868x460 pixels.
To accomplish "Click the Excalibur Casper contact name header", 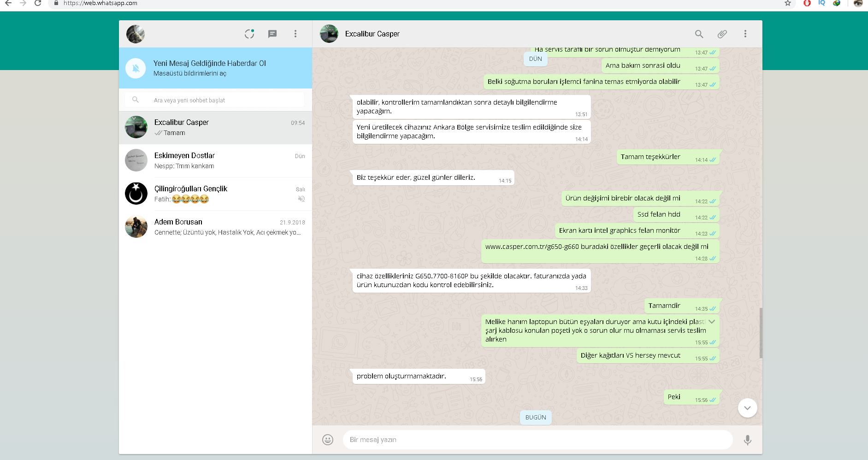I will pyautogui.click(x=372, y=34).
